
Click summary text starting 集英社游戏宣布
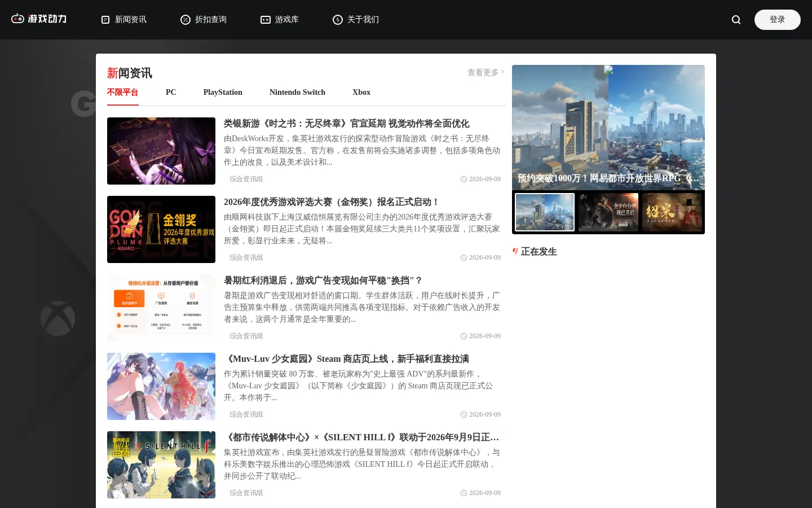click(362, 464)
